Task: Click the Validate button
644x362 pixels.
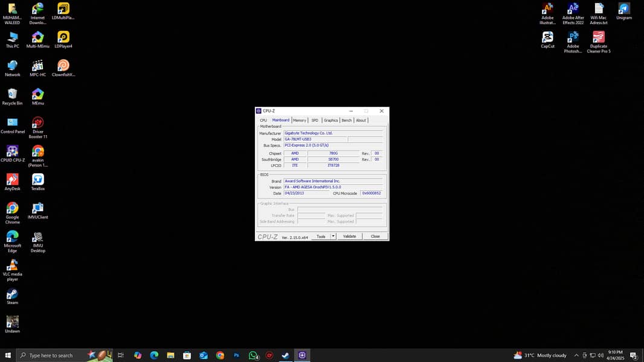Action: [x=350, y=237]
